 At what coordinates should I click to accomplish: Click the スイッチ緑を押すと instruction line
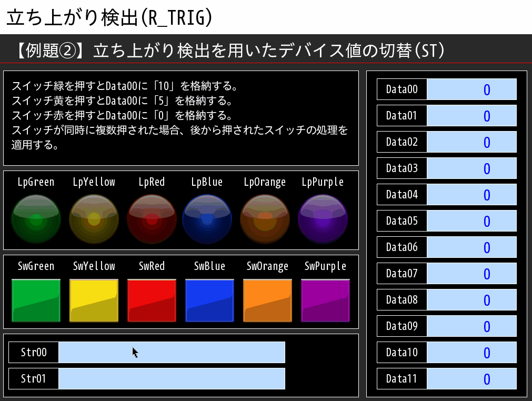[x=125, y=86]
